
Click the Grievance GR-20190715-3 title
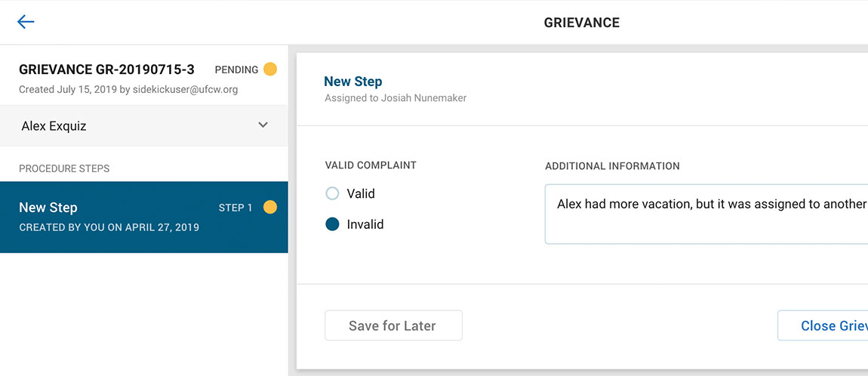106,69
